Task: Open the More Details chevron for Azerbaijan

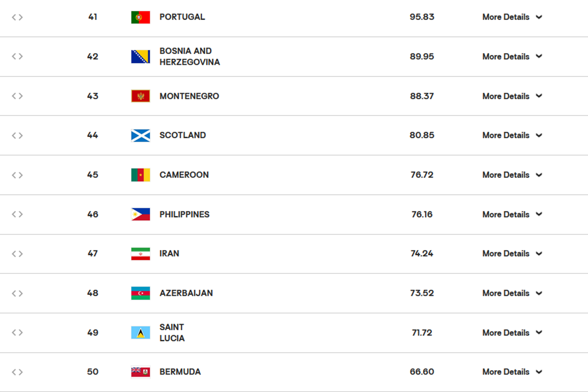Action: 539,293
